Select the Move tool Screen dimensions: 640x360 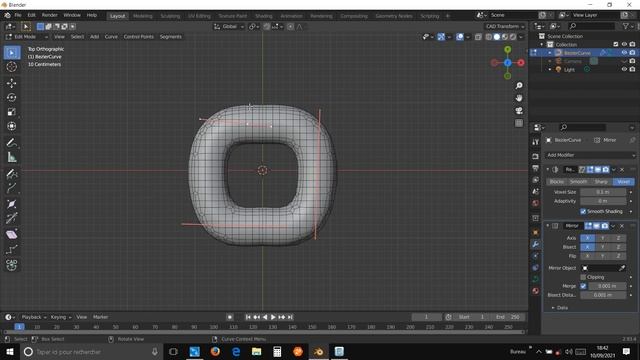tap(11, 83)
